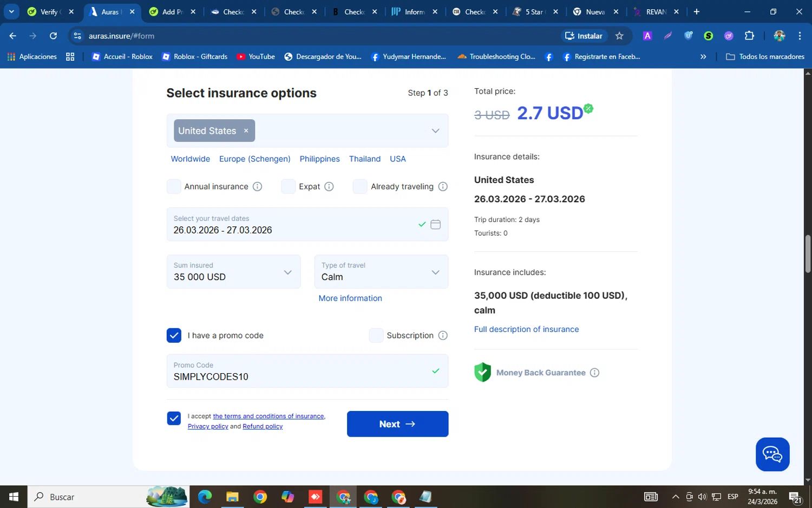812x508 pixels.
Task: Pick the Thailand quick option
Action: 365,159
